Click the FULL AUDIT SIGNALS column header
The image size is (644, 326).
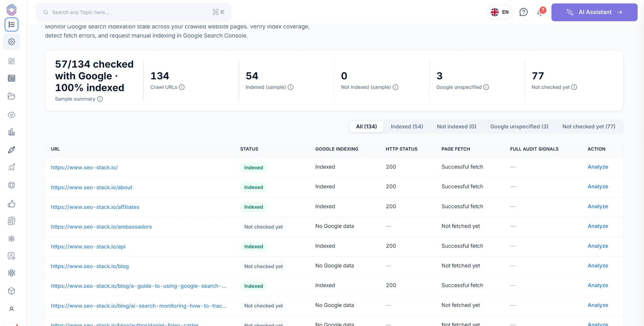coord(534,149)
